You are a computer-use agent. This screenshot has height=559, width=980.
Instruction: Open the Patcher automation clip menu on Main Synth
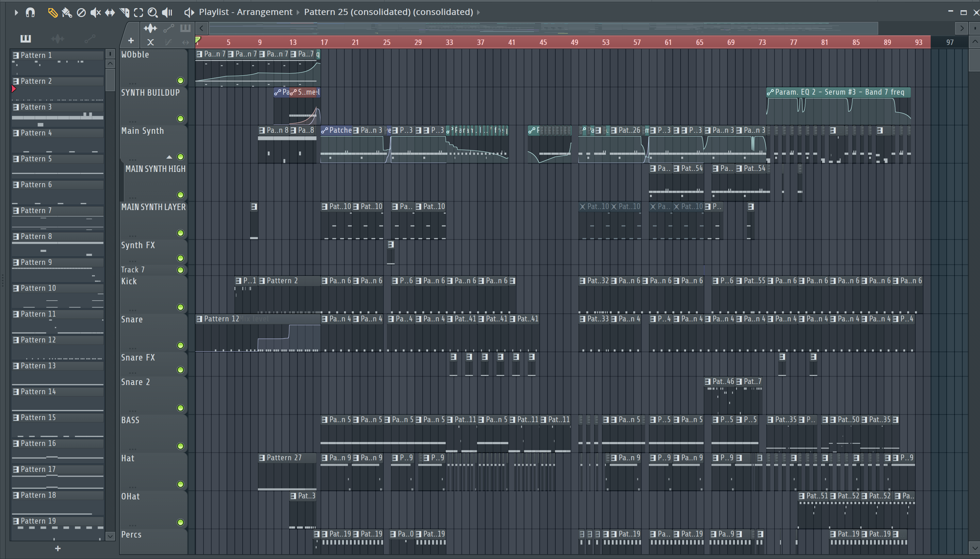point(325,130)
